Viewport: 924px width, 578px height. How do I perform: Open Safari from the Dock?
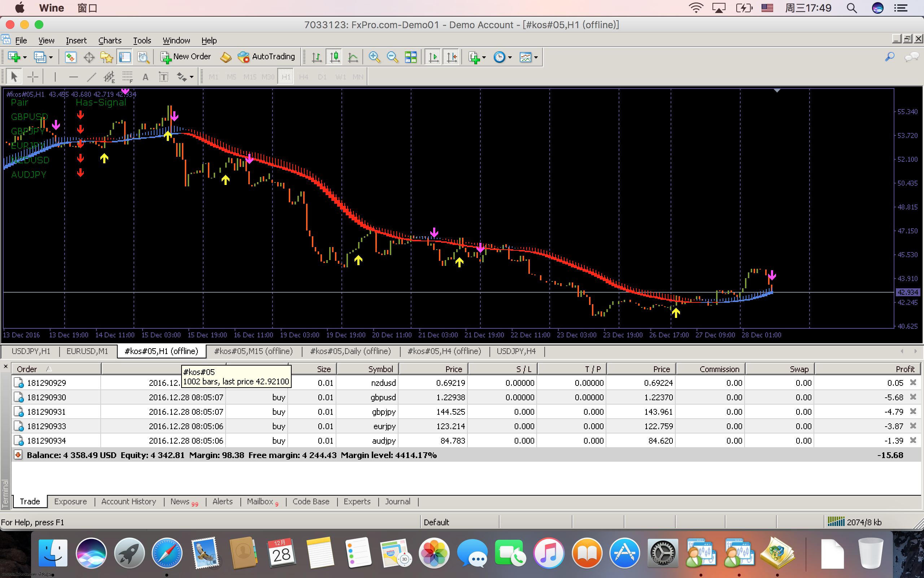pyautogui.click(x=167, y=553)
